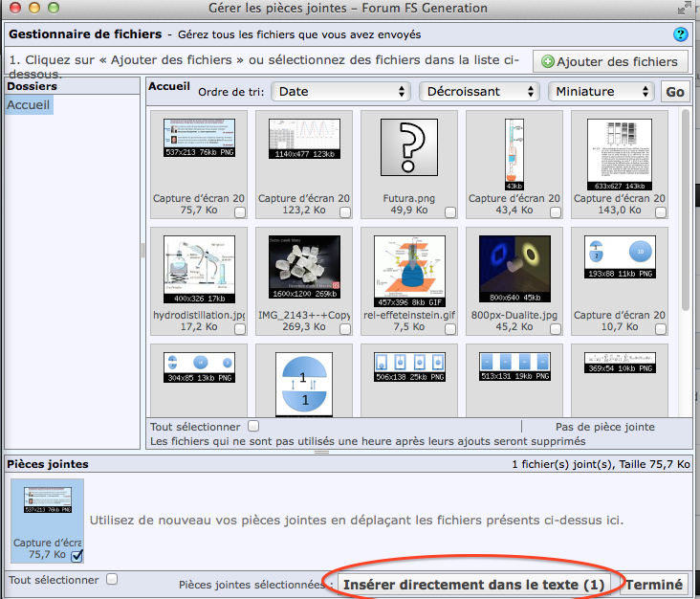
Task: Select the Futura.png question-mark thumbnail
Action: (x=409, y=147)
